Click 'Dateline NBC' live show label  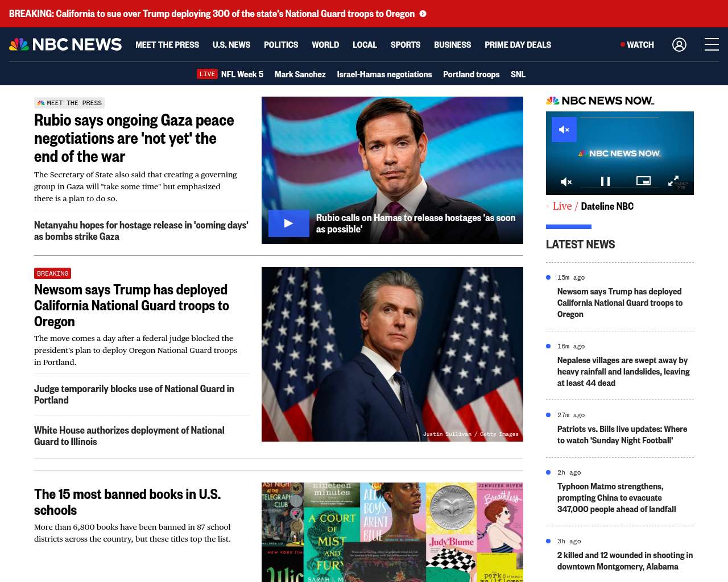(x=607, y=206)
